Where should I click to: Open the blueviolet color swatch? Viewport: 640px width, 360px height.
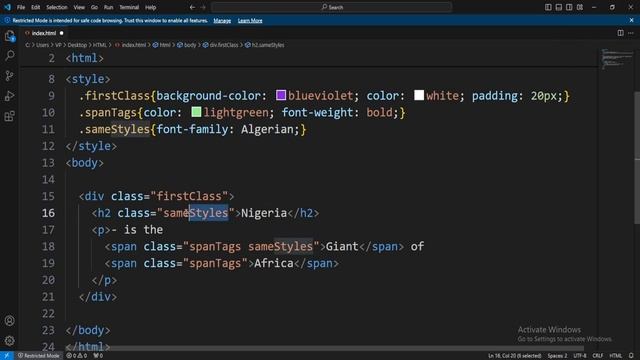(x=280, y=96)
